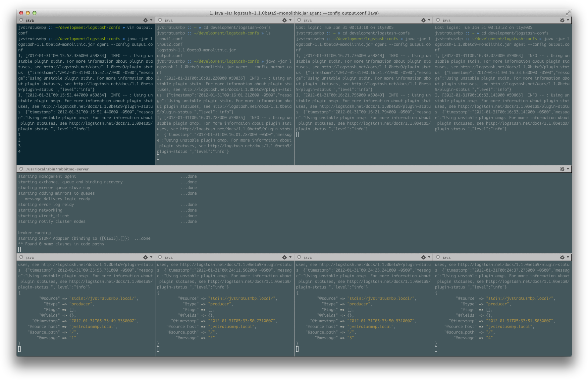Open the gear settings on the top-left java pane
The width and height of the screenshot is (588, 380).
(x=146, y=20)
